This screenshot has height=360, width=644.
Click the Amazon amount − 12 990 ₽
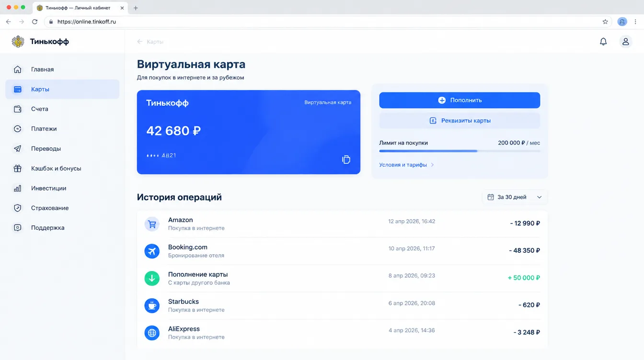coord(525,223)
